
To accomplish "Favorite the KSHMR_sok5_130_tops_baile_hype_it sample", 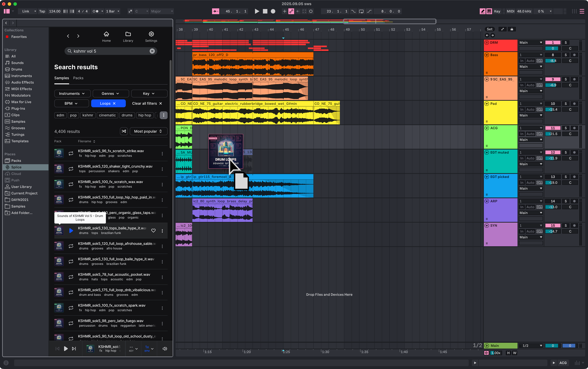I will [x=153, y=231].
